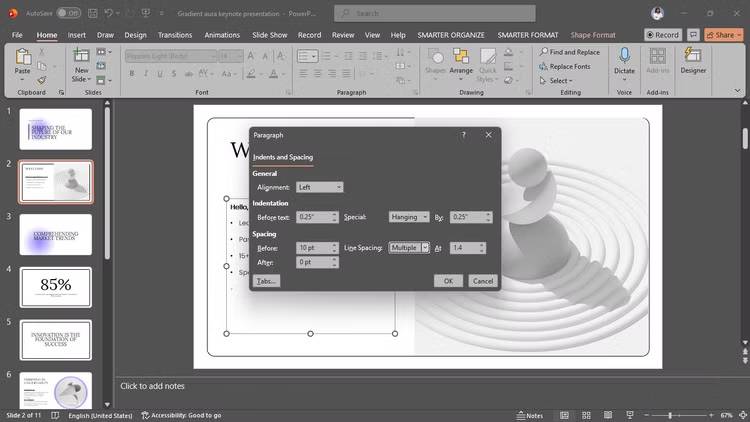This screenshot has width=750, height=422.
Task: Click the Add-ins icon
Action: tap(657, 56)
